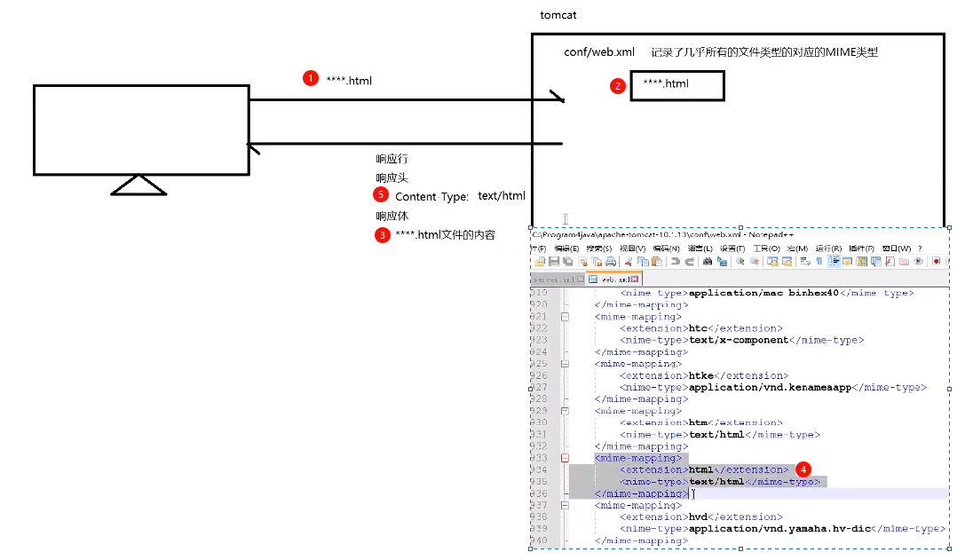
Task: Paste clipboard contents using the Paste icon
Action: click(656, 260)
